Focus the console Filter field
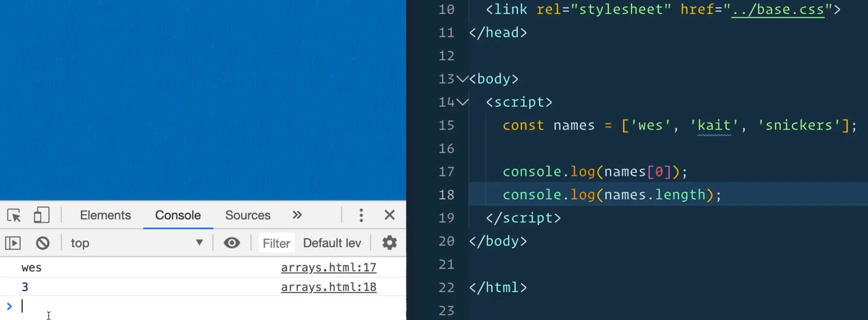Image resolution: width=868 pixels, height=320 pixels. [x=277, y=243]
